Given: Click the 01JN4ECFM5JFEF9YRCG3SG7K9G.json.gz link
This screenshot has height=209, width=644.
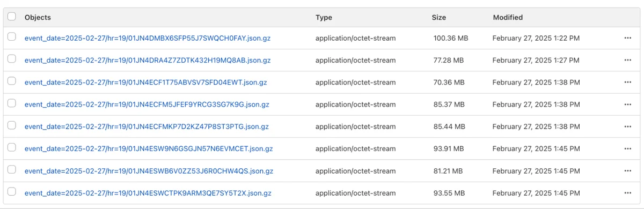Looking at the screenshot, I should [147, 104].
